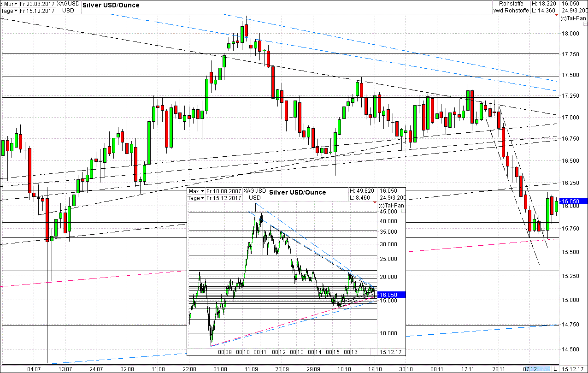This screenshot has width=588, height=373.
Task: Click the 04:07 date on time axis
Action: coord(34,369)
